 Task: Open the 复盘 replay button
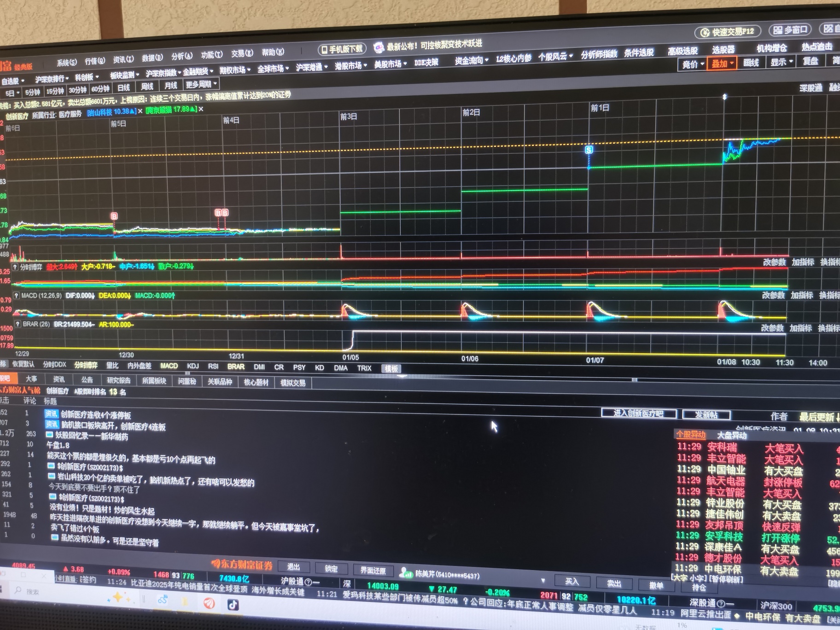810,61
